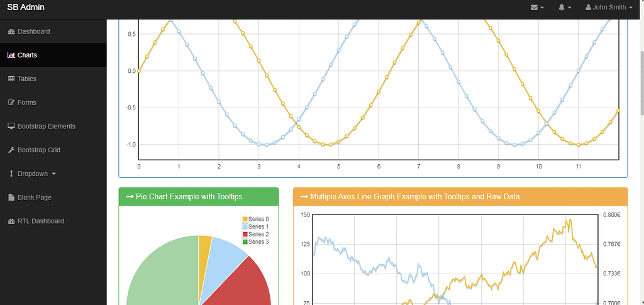This screenshot has height=305, width=644.
Task: Open the alerts dropdown caret
Action: [x=569, y=8]
